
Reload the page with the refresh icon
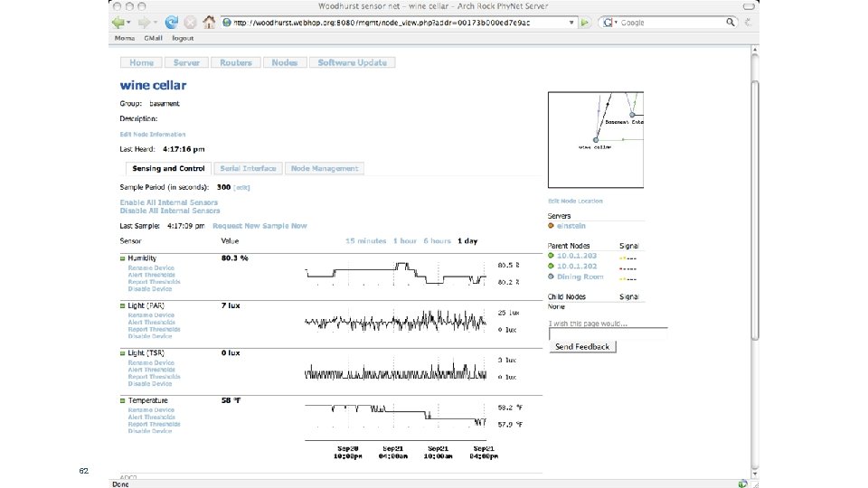pos(172,22)
